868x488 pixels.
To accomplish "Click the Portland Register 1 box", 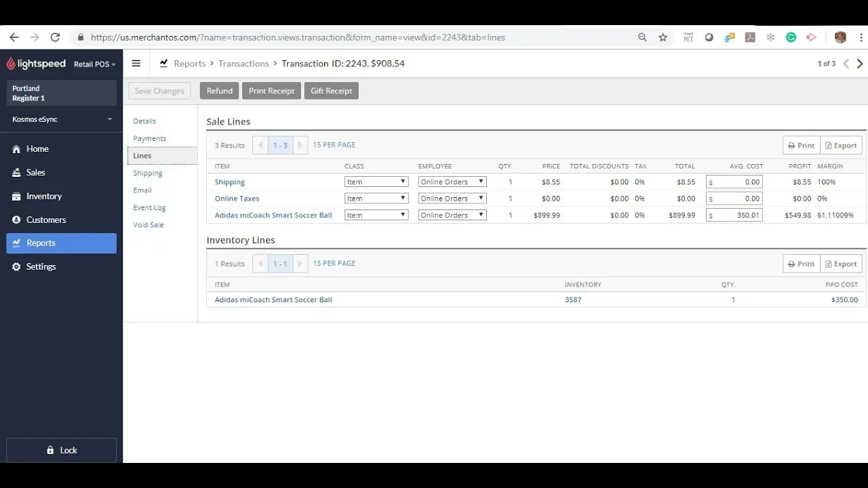I will coord(62,93).
